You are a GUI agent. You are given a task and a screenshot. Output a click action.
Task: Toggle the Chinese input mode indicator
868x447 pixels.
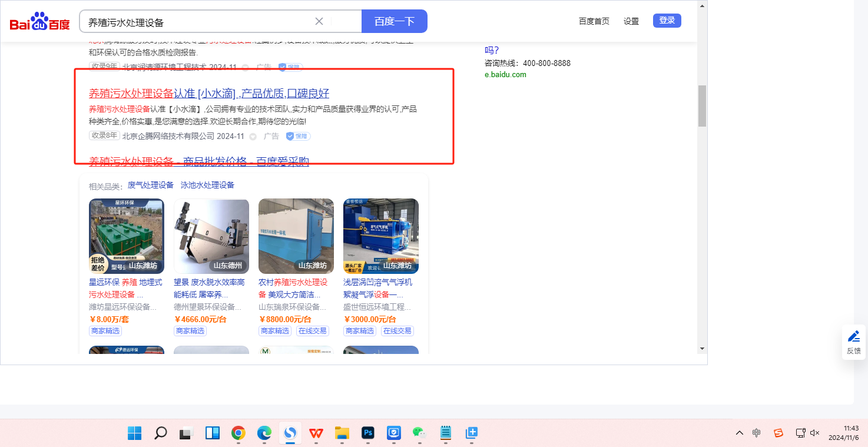tap(757, 433)
